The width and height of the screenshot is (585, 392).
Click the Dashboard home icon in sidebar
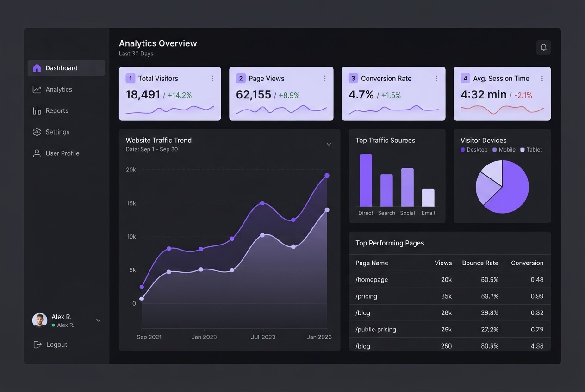coord(37,68)
